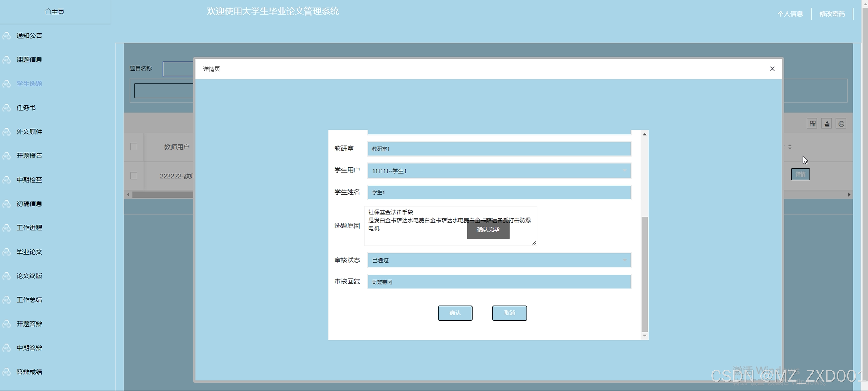
Task: Select the 毕业论文 sidebar item
Action: coord(29,252)
